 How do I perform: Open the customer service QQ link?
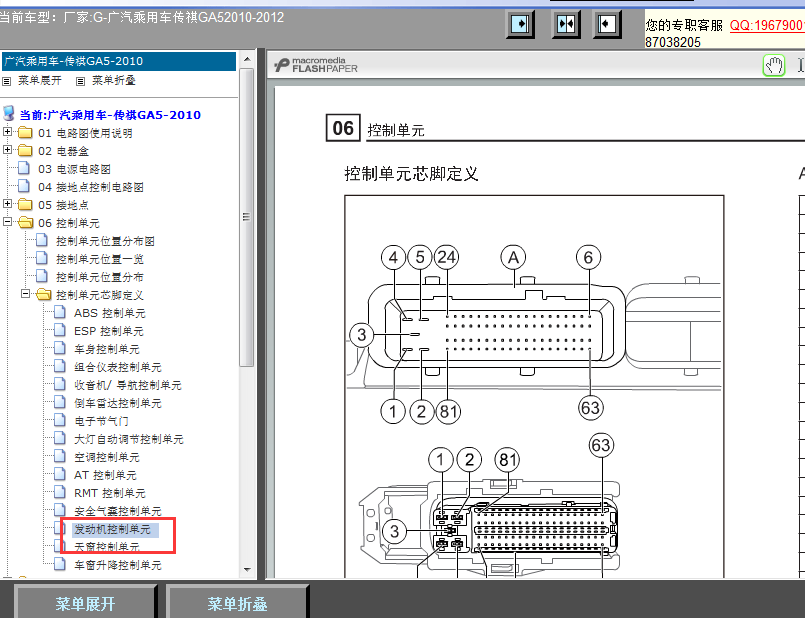(x=767, y=25)
